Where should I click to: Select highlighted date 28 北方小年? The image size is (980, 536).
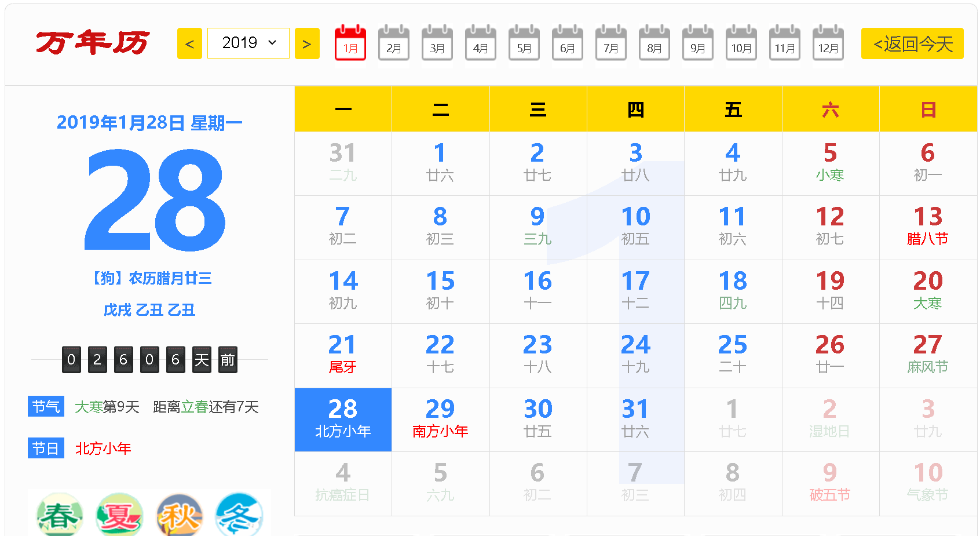click(x=343, y=420)
